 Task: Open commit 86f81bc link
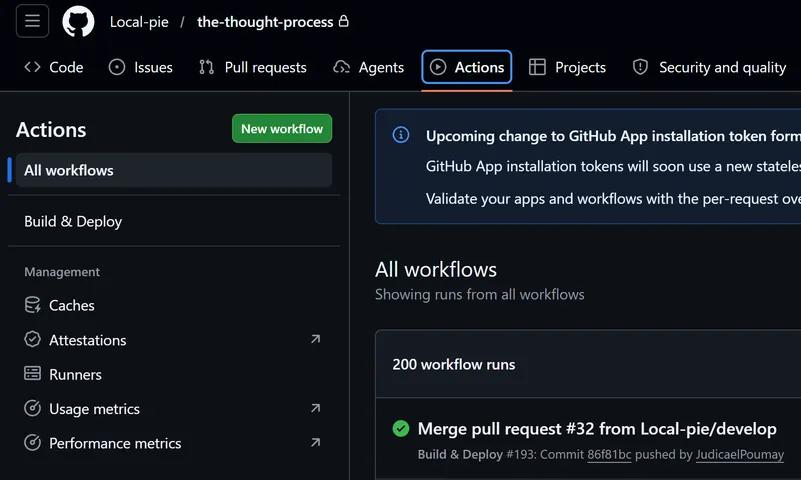pos(609,454)
